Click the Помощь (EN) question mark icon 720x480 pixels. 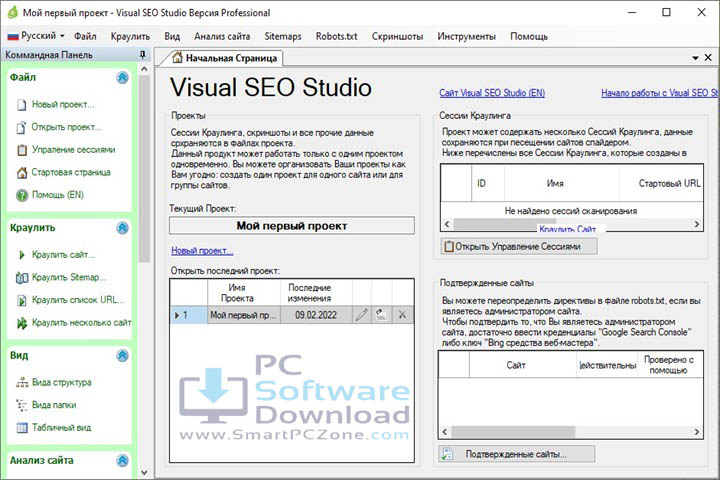[x=22, y=195]
